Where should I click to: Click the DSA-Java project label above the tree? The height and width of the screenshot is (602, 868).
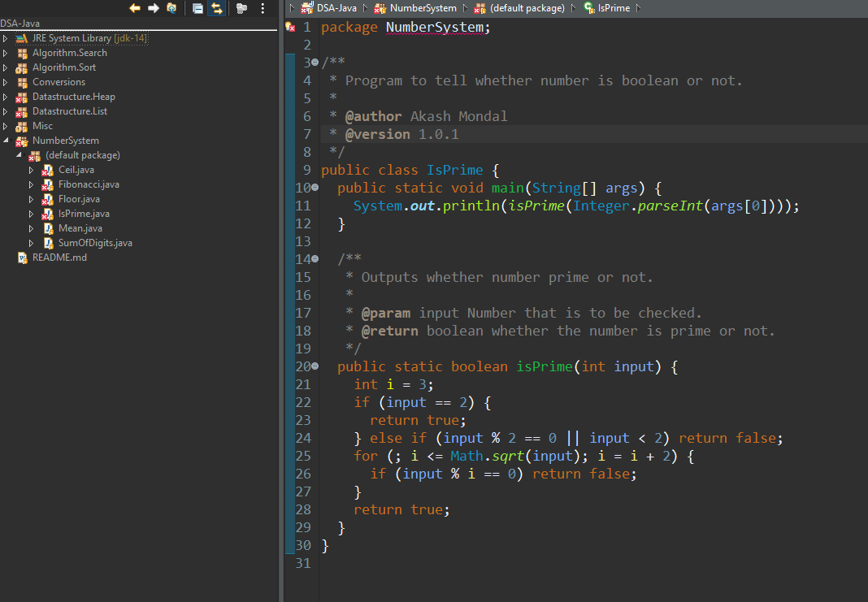tap(20, 24)
